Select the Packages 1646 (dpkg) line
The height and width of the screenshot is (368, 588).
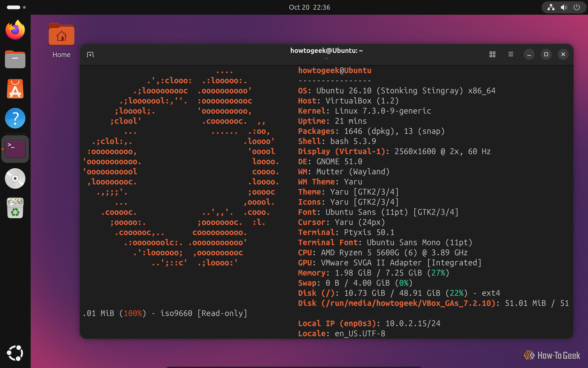pyautogui.click(x=371, y=131)
